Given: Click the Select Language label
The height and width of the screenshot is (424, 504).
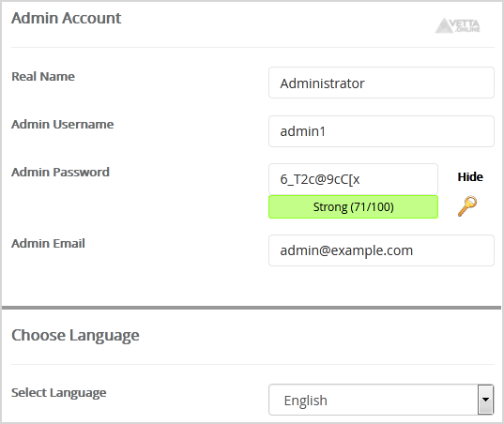Looking at the screenshot, I should 59,392.
